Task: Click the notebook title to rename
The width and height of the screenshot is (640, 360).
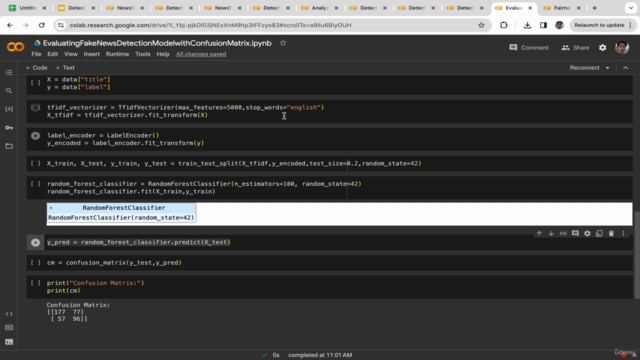Action: (x=157, y=43)
